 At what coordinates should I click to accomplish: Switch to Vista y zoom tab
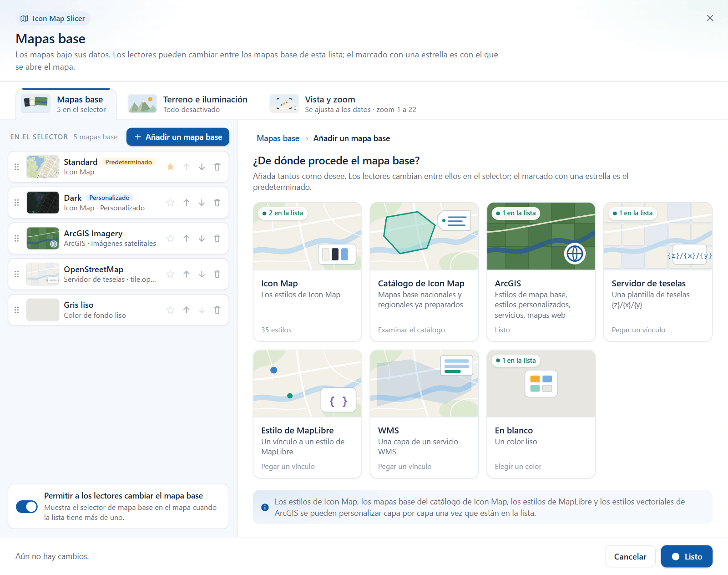pyautogui.click(x=343, y=104)
